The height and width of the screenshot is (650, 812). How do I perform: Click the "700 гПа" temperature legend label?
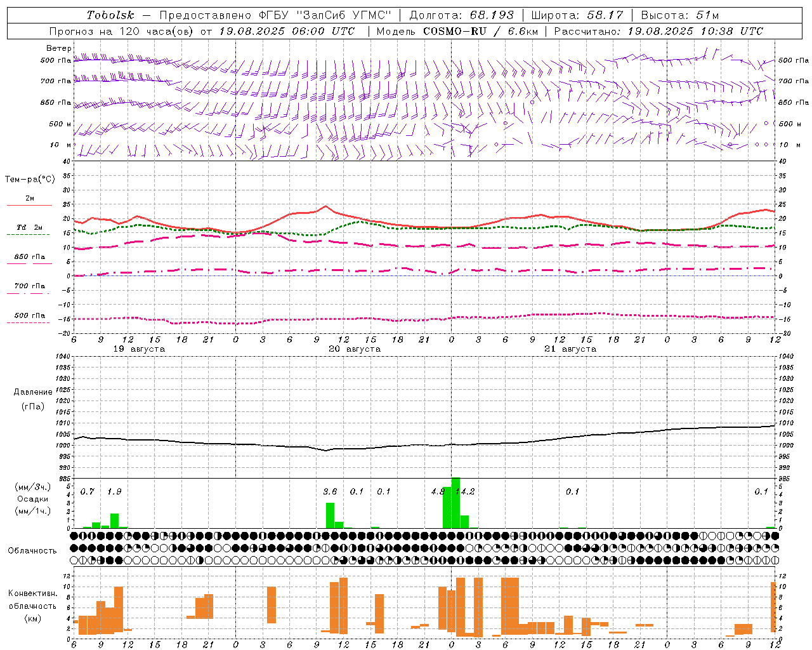pyautogui.click(x=30, y=286)
